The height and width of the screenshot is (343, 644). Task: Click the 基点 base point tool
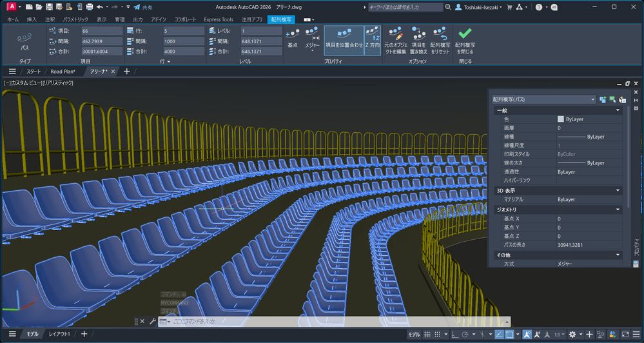[293, 39]
